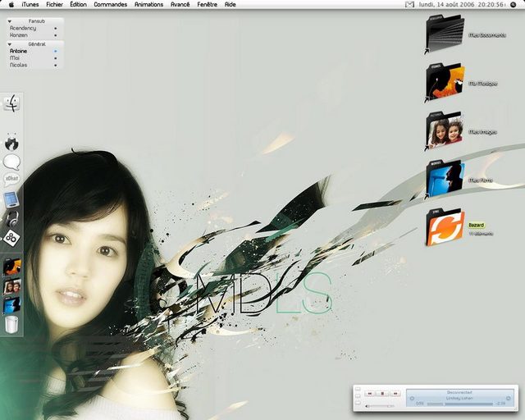Click the Bazard folder label
This screenshot has height=420, width=525.
(476, 225)
